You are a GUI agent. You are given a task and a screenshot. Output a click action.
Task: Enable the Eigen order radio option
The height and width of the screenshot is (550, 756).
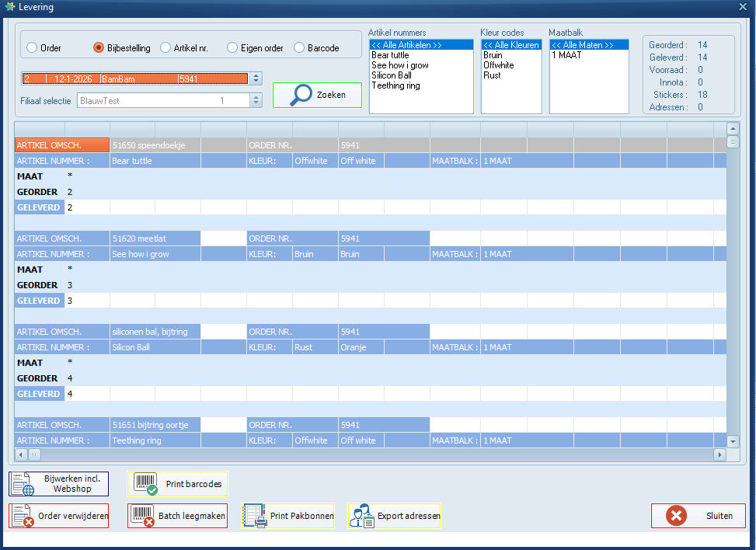click(x=232, y=48)
